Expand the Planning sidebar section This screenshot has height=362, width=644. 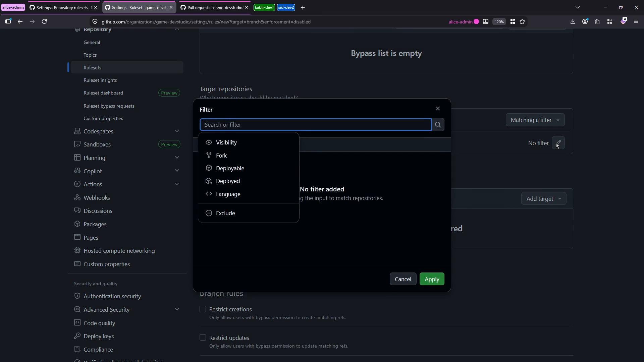177,158
